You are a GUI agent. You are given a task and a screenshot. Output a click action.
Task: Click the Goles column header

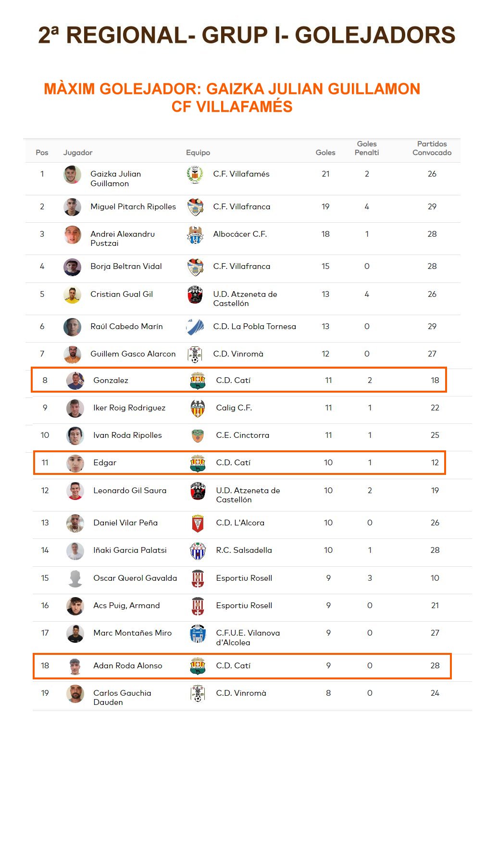tap(325, 153)
